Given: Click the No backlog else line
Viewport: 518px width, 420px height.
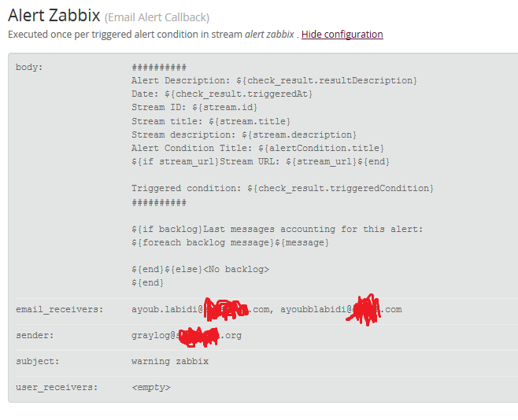Looking at the screenshot, I should click(200, 270).
